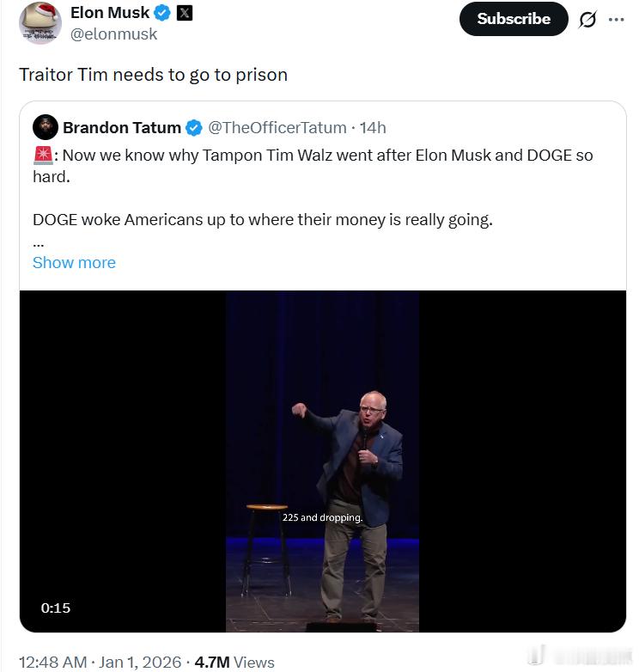639x672 pixels.
Task: Expand quoted post with Show more
Action: tap(74, 262)
